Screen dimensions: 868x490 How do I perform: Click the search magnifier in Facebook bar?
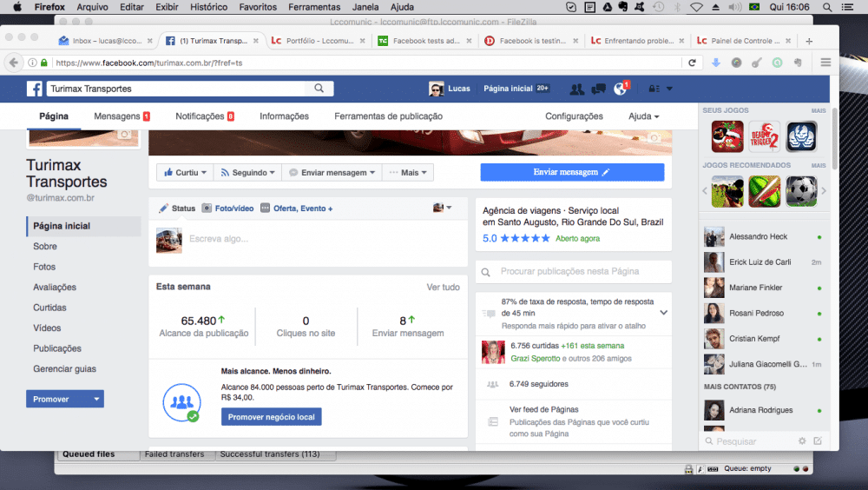pos(319,88)
